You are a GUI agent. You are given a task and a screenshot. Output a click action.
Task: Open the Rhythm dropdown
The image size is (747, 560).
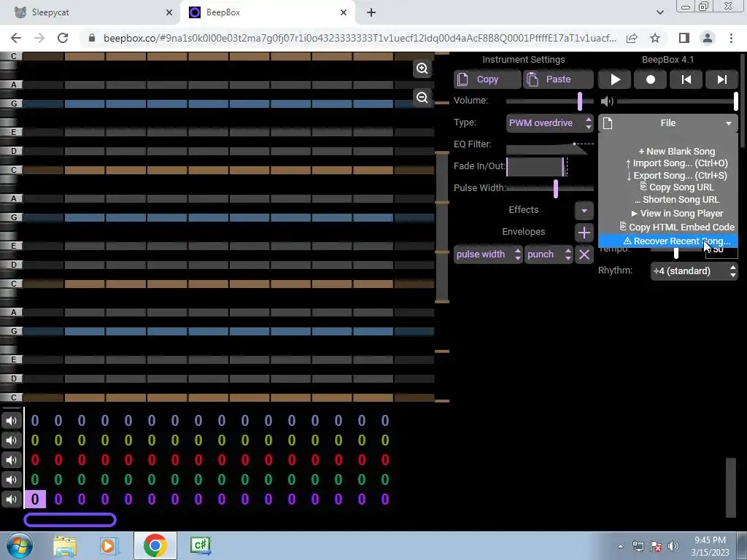click(x=694, y=271)
